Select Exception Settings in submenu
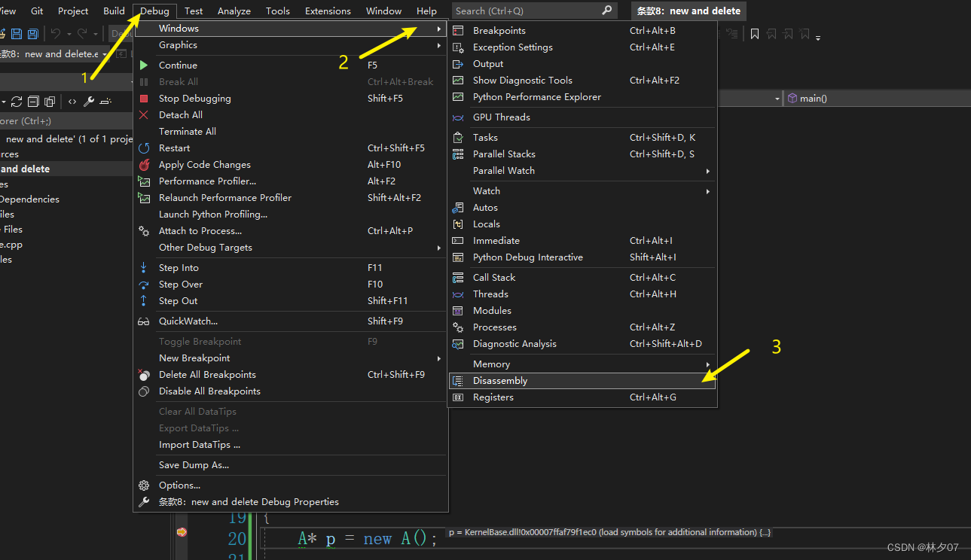 (582, 47)
